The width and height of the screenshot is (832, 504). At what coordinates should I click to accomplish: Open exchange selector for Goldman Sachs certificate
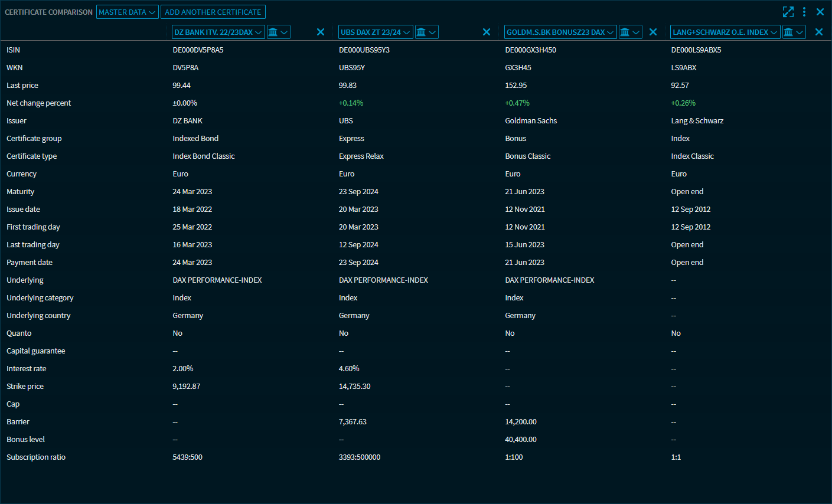(630, 32)
